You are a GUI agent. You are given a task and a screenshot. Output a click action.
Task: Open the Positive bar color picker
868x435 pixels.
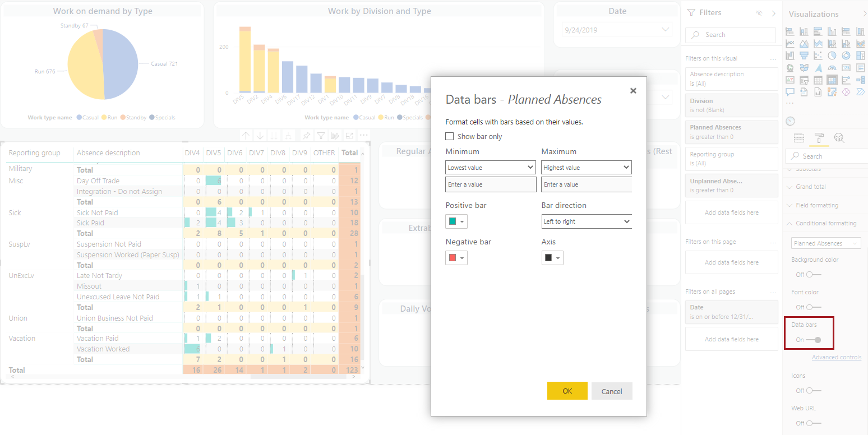[456, 221]
